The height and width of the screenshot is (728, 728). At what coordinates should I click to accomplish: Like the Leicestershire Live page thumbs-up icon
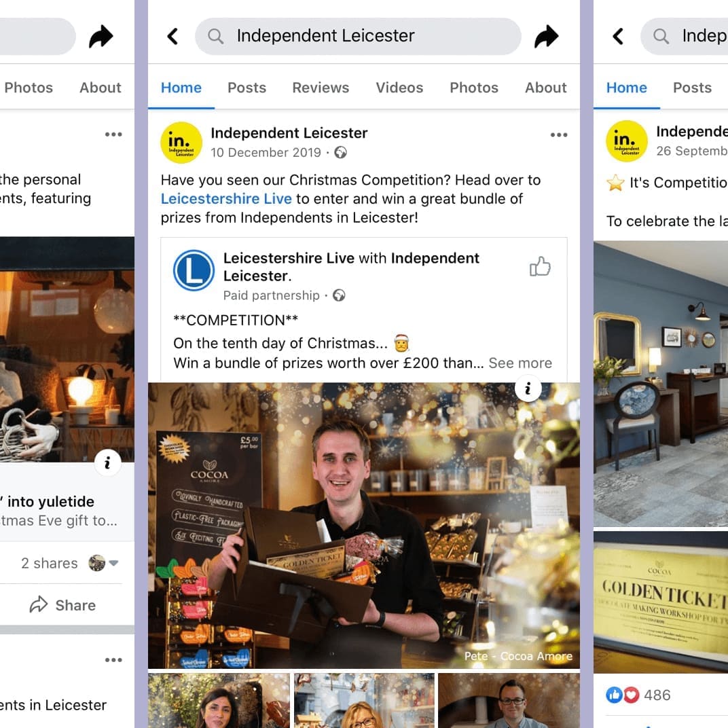(540, 266)
